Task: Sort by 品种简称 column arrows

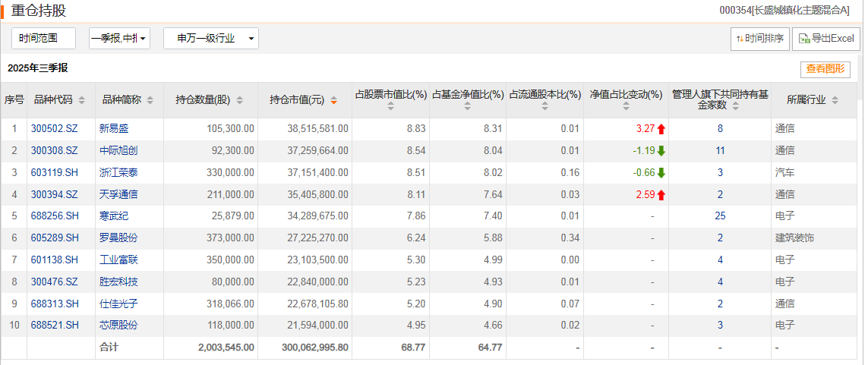Action: pos(150,101)
